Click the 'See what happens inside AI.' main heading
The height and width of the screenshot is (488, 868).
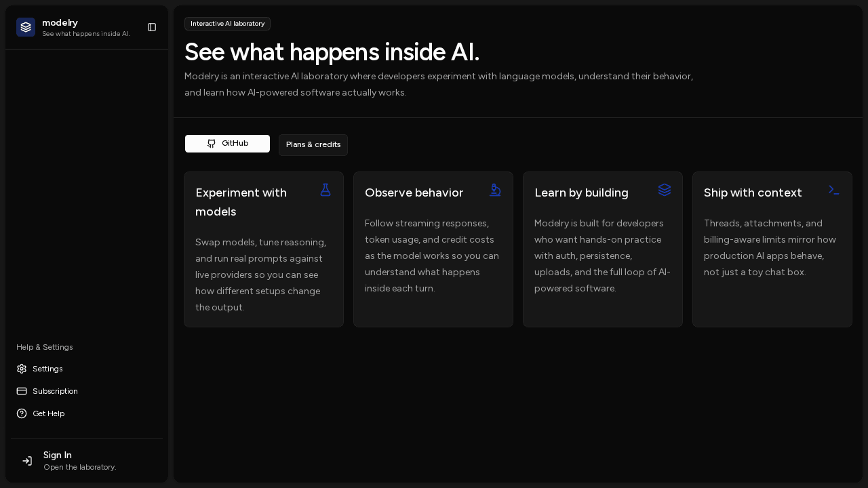click(332, 52)
